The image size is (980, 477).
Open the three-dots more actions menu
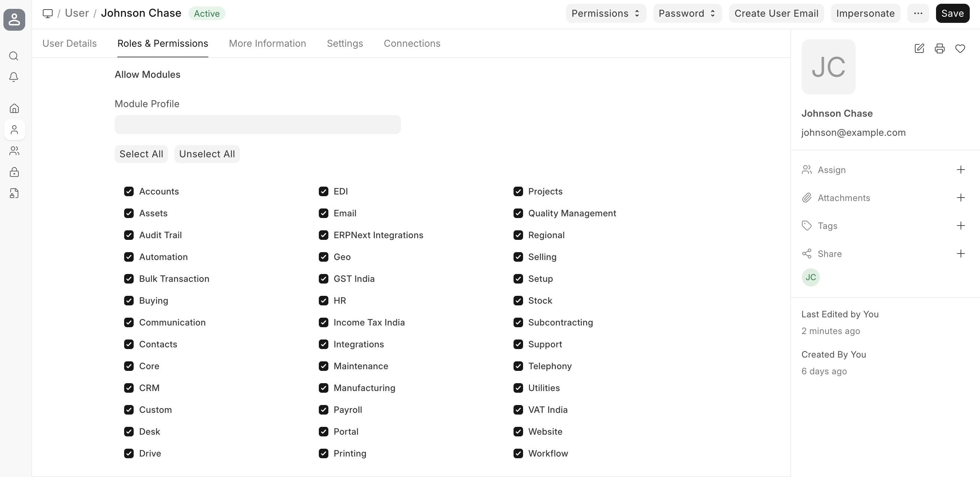pos(918,13)
